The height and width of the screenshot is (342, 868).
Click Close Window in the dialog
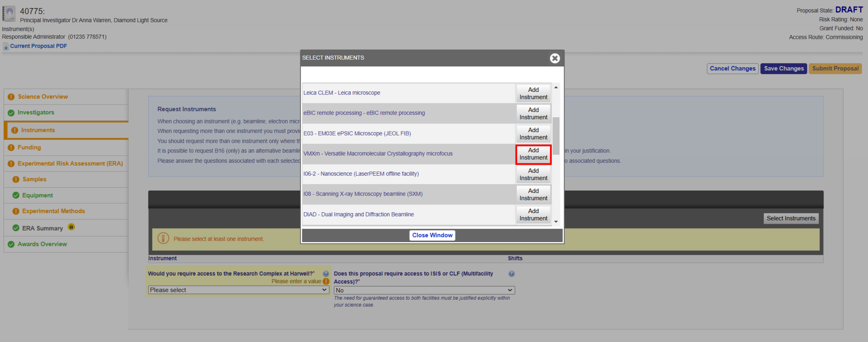pos(432,235)
